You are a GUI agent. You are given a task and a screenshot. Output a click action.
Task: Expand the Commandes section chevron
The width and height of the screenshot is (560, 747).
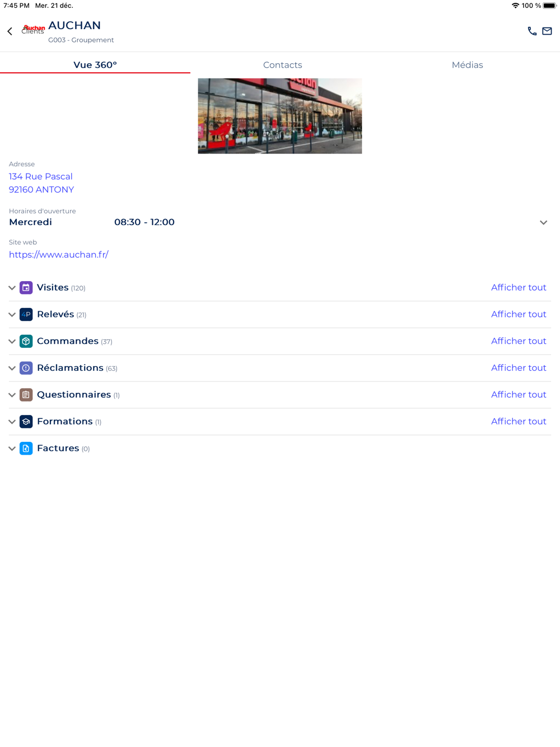click(12, 342)
